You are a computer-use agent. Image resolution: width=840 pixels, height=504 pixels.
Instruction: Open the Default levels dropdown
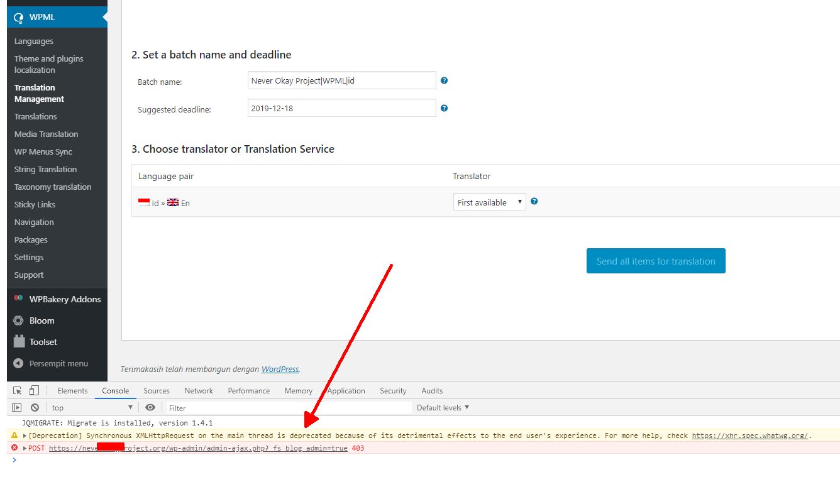point(443,407)
